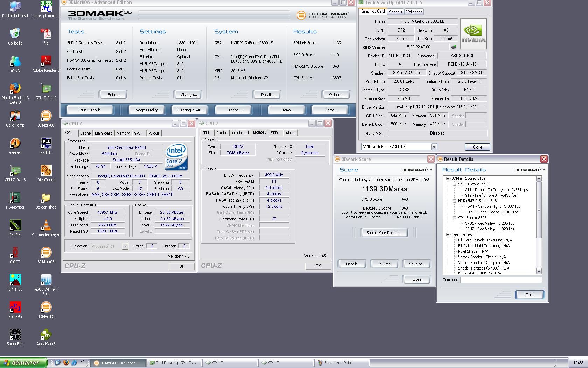Image resolution: width=588 pixels, height=368 pixels.
Task: Click Firefox quick launch icon in taskbar
Action: tap(66, 363)
